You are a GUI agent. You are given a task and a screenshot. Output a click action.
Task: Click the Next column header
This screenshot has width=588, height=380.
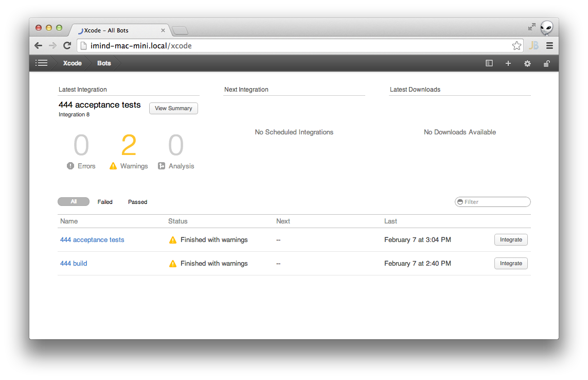click(283, 221)
